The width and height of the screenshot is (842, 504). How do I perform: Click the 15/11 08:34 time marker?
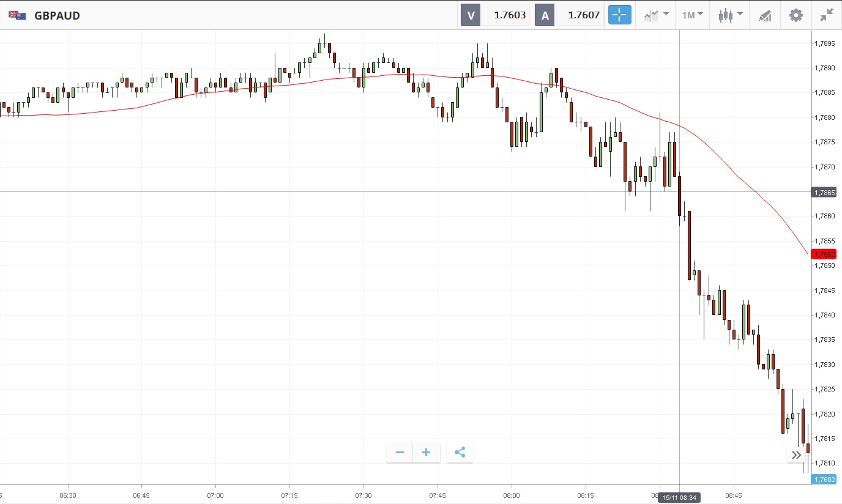pos(679,498)
